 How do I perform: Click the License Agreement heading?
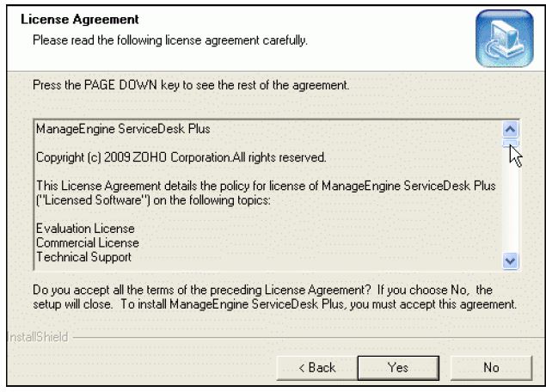pos(80,19)
